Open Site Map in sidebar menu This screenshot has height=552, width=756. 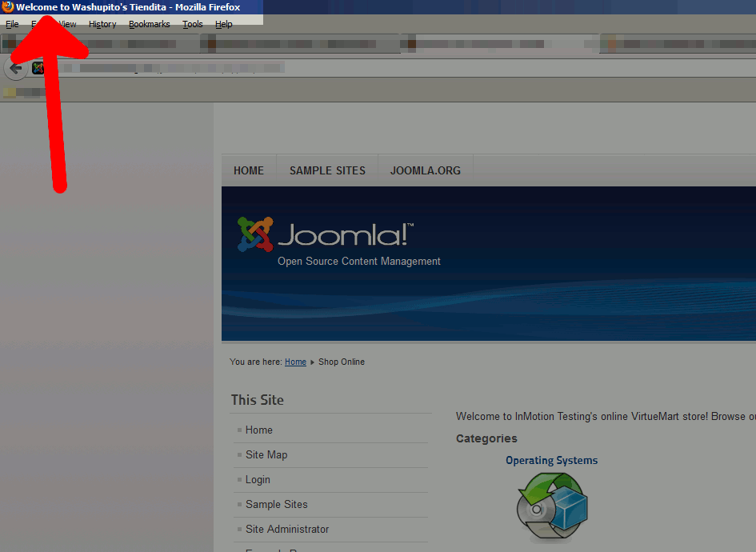[266, 454]
